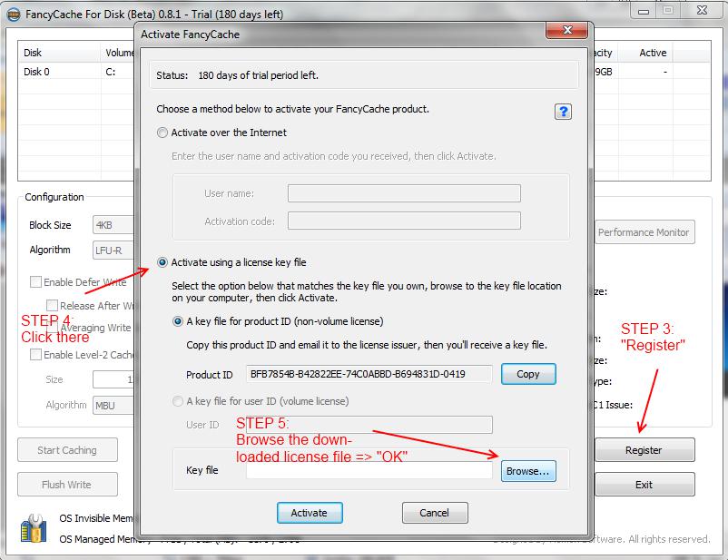This screenshot has height=560, width=728.
Task: Toggle Release After Write checkbox
Action: click(x=52, y=306)
